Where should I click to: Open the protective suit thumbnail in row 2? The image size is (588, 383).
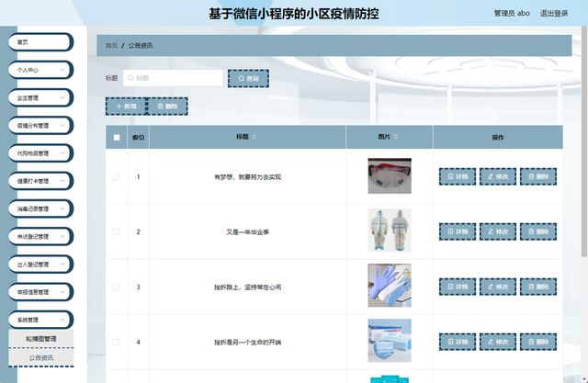(390, 231)
